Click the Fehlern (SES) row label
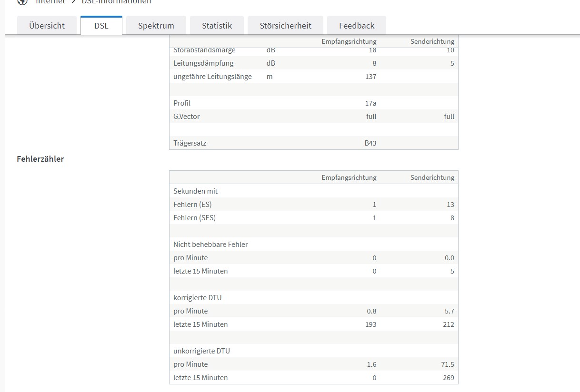The image size is (580, 392). pos(194,218)
